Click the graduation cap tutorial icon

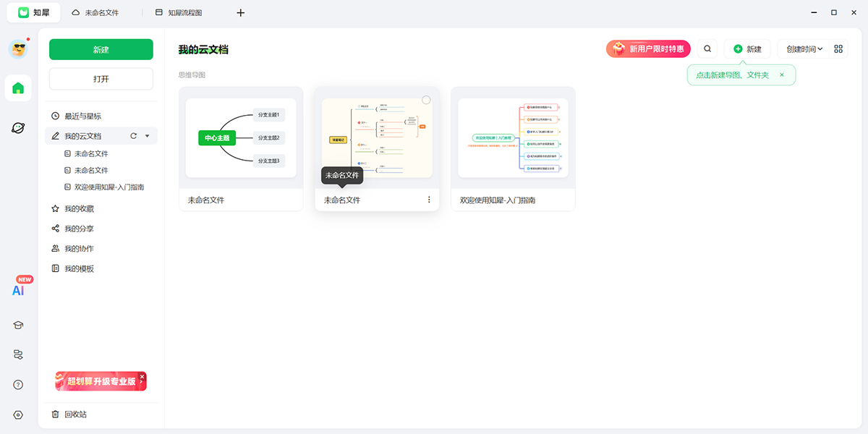(x=18, y=325)
